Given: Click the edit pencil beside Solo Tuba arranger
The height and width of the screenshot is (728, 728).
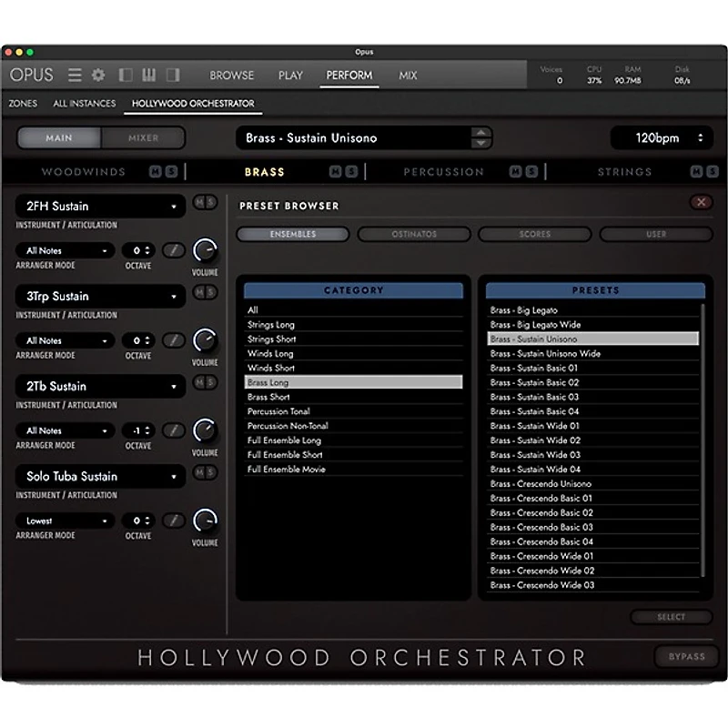Looking at the screenshot, I should [173, 521].
